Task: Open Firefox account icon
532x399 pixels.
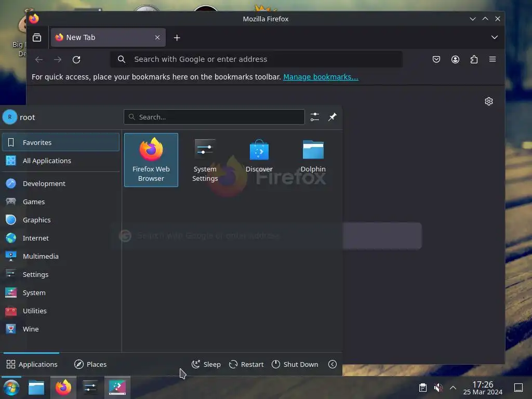Action: click(x=455, y=59)
